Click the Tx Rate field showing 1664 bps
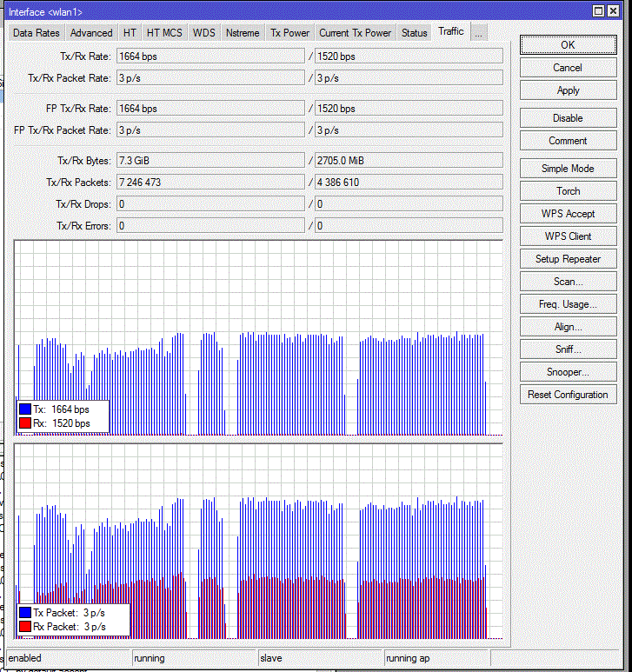The height and width of the screenshot is (672, 632). (210, 57)
